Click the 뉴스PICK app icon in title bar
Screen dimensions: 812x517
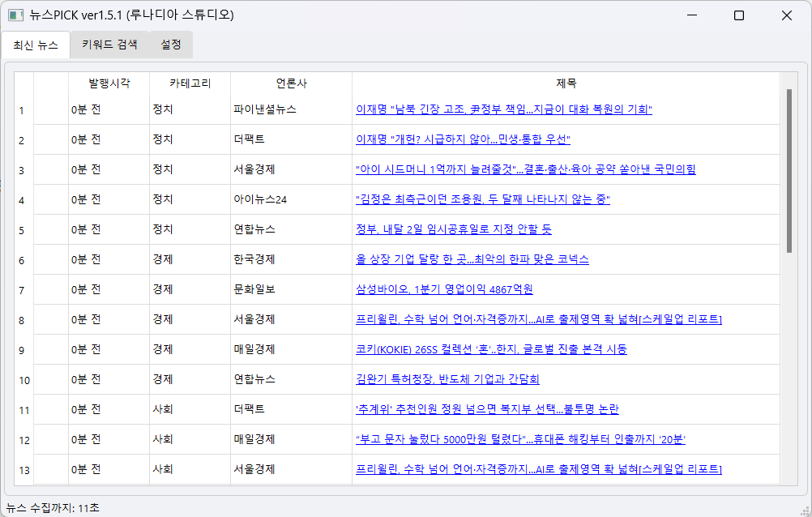pyautogui.click(x=15, y=15)
